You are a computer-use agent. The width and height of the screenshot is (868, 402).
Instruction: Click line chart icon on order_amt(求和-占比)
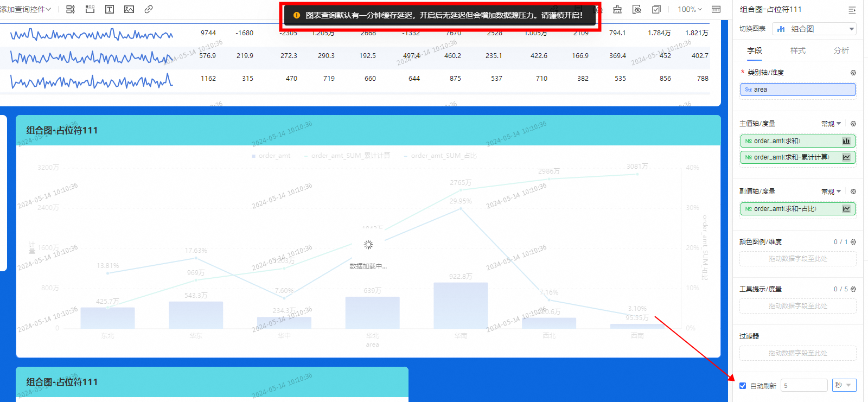pyautogui.click(x=846, y=209)
